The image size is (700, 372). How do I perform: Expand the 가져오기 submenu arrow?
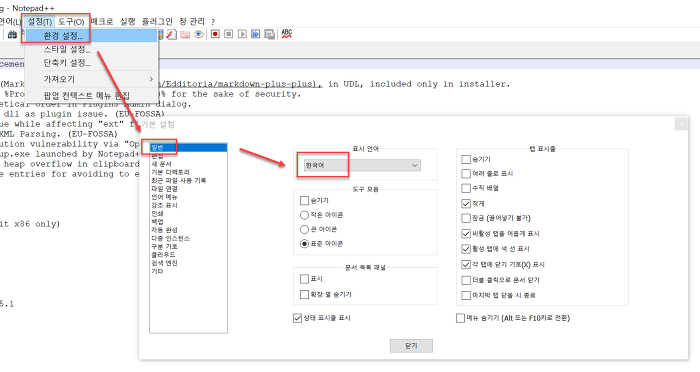(x=151, y=79)
